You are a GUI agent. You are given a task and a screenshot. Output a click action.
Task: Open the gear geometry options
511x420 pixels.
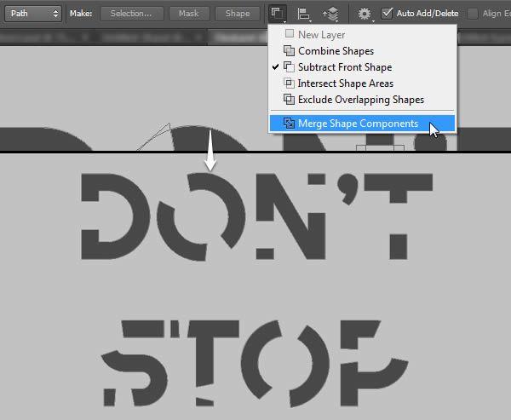tap(365, 14)
